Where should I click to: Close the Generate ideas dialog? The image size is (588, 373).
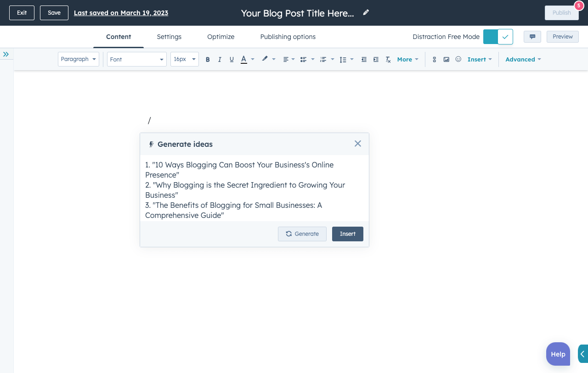click(357, 143)
